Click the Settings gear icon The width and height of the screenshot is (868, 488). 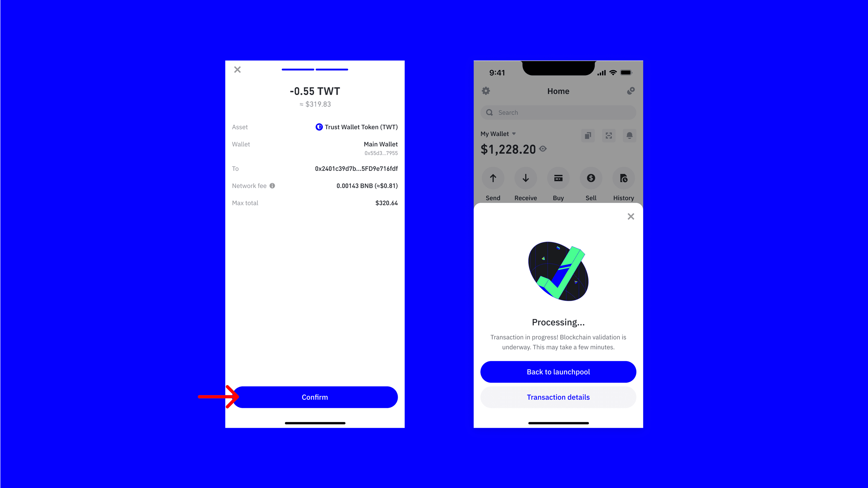(x=486, y=91)
